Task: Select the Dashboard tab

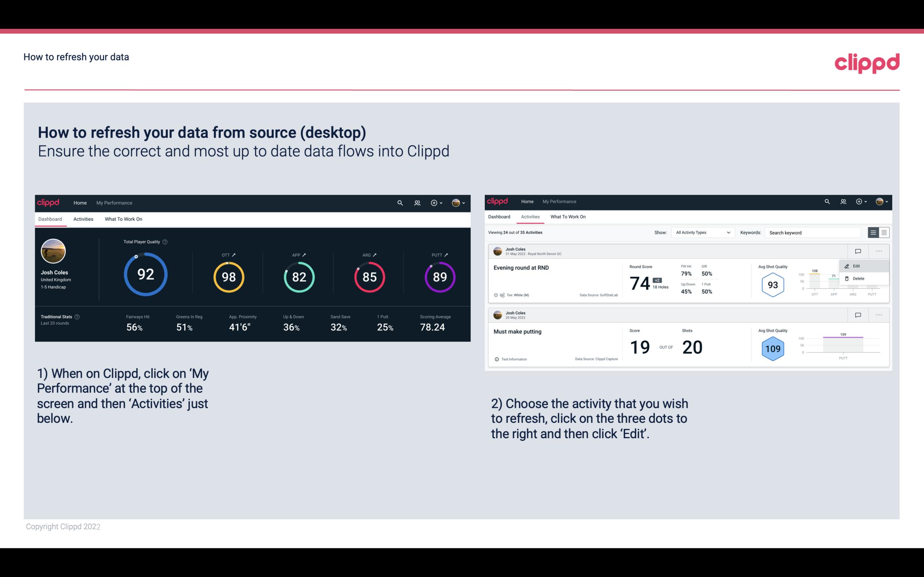Action: [50, 219]
